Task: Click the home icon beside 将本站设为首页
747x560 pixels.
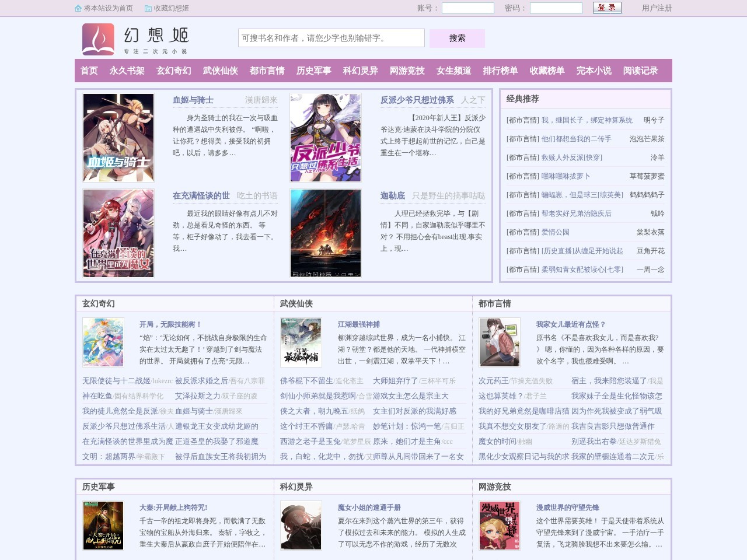Action: (x=79, y=8)
